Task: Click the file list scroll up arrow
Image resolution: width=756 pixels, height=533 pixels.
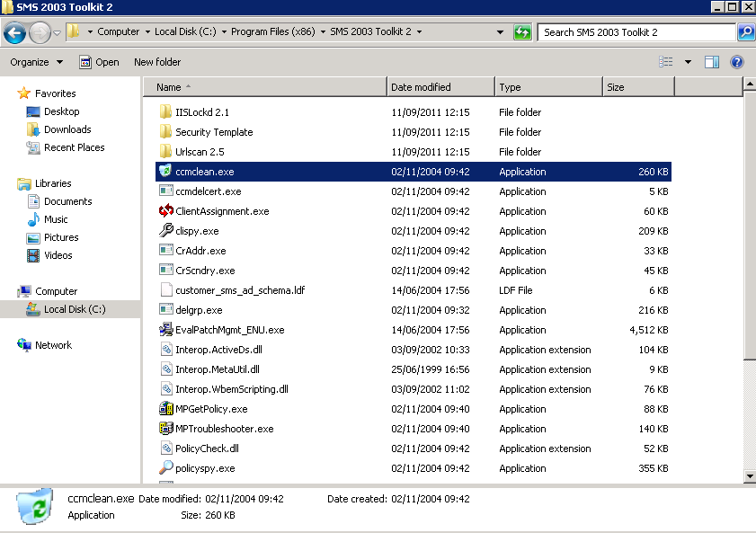Action: point(750,84)
